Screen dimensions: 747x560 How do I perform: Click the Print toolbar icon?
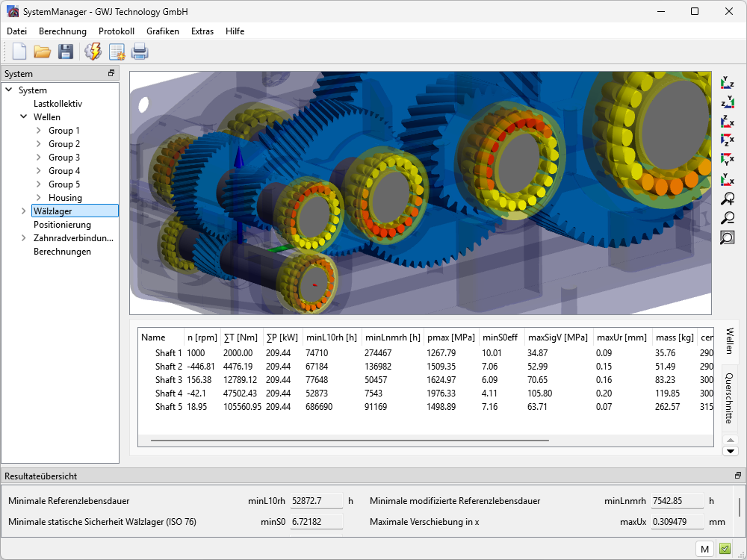(140, 52)
